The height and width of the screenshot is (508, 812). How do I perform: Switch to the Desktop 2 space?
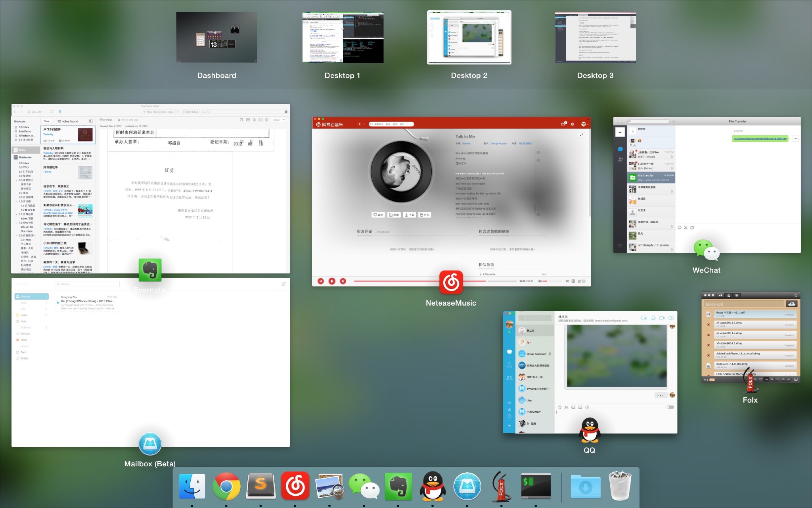tap(469, 38)
